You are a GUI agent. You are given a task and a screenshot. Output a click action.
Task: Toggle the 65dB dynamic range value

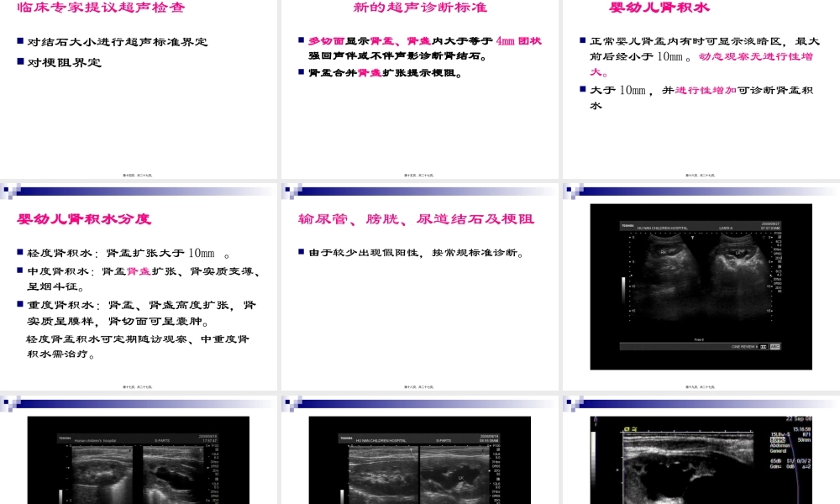point(775,461)
